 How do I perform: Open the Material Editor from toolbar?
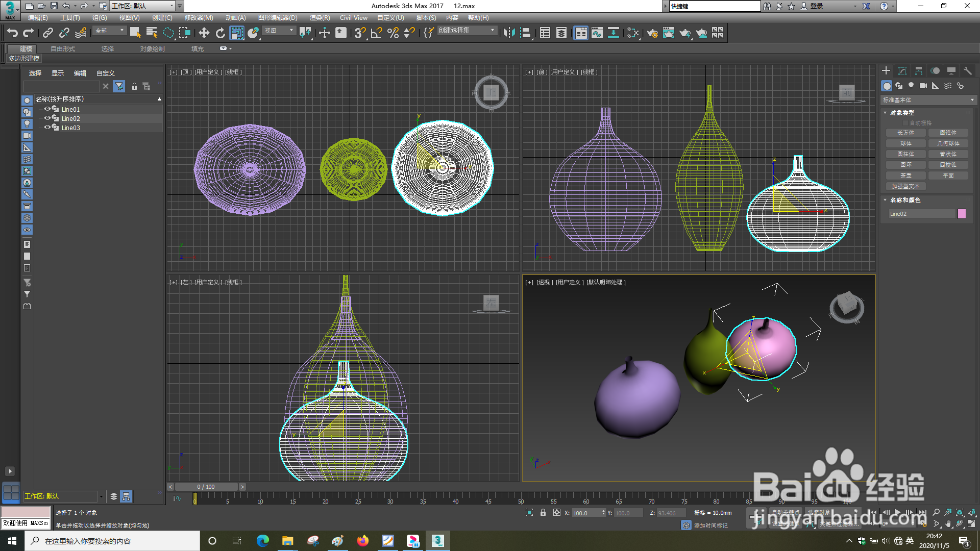633,33
